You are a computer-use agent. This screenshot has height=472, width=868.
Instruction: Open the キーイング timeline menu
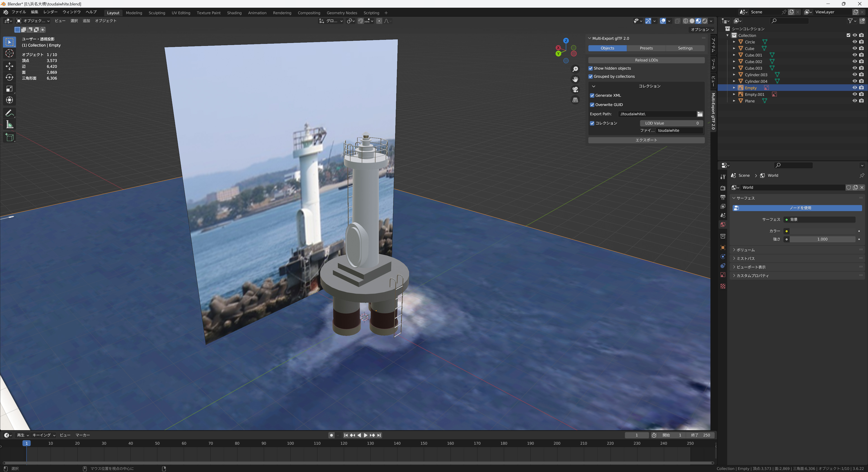click(43, 435)
